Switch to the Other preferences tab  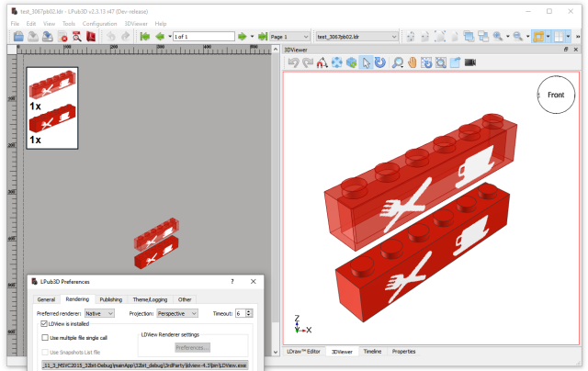click(185, 299)
